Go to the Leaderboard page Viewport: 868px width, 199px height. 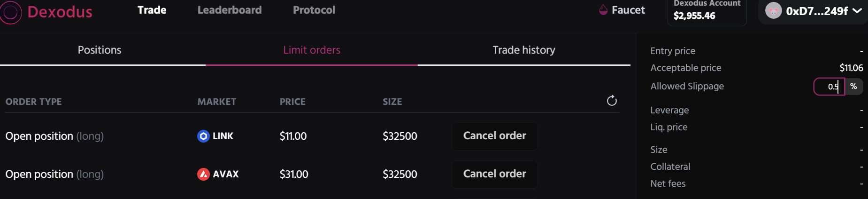pyautogui.click(x=230, y=10)
